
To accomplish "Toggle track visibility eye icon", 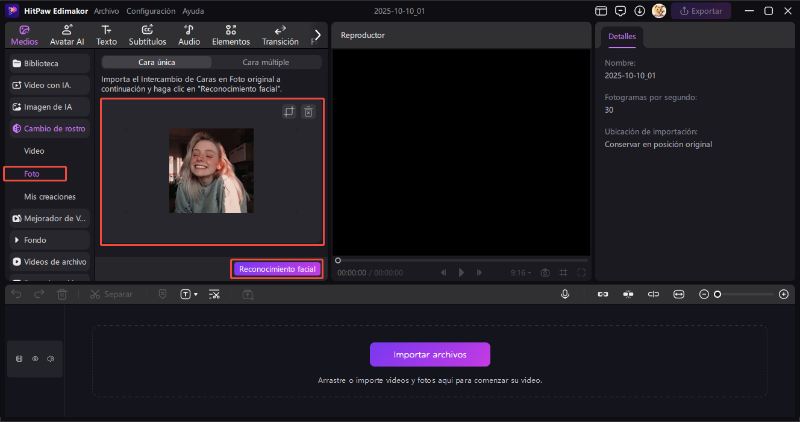I will pyautogui.click(x=35, y=358).
